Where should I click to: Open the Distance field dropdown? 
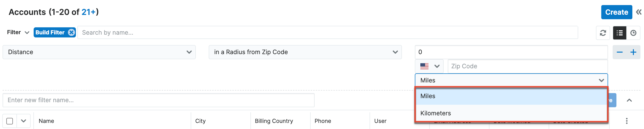coord(99,52)
